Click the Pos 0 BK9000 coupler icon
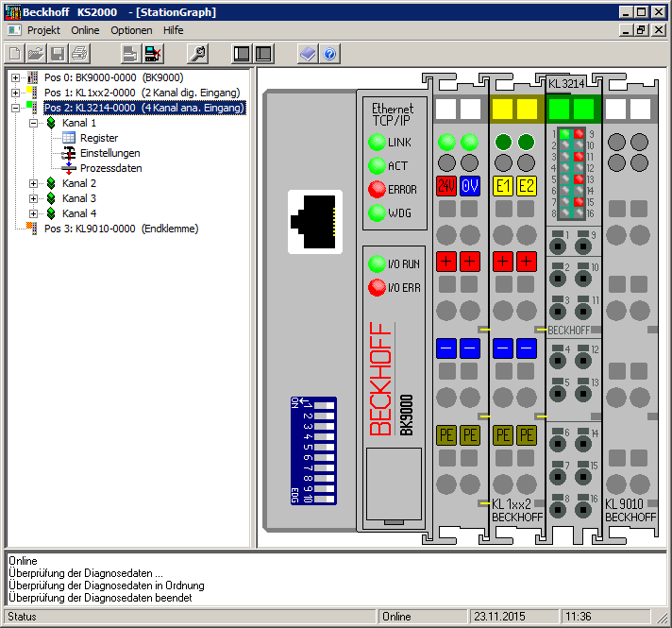This screenshot has height=628, width=672. click(x=33, y=77)
